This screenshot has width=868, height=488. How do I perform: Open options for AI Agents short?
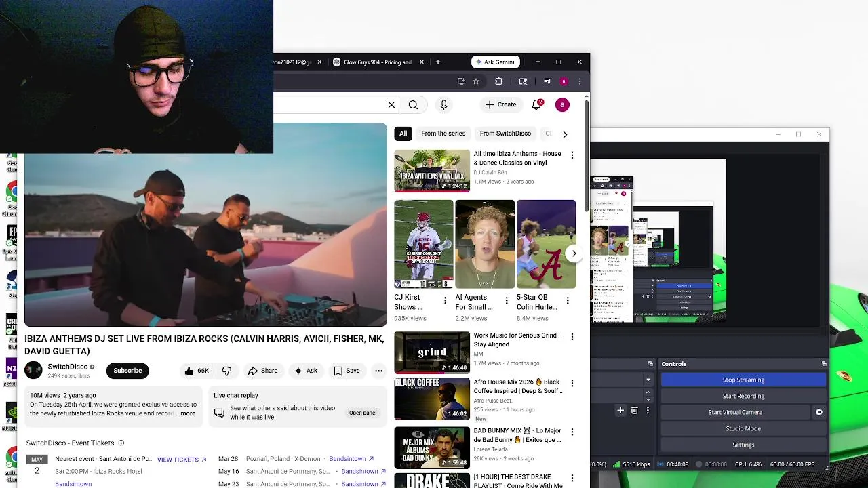(x=506, y=300)
